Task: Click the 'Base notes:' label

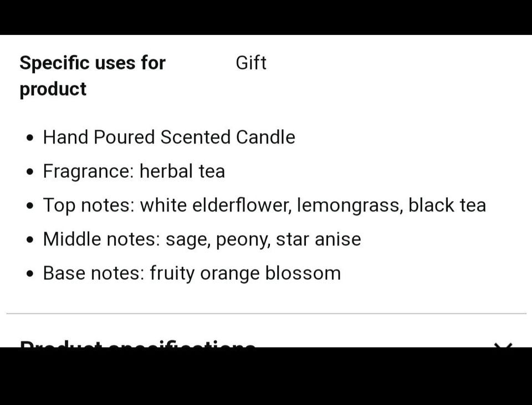Action: pos(93,274)
